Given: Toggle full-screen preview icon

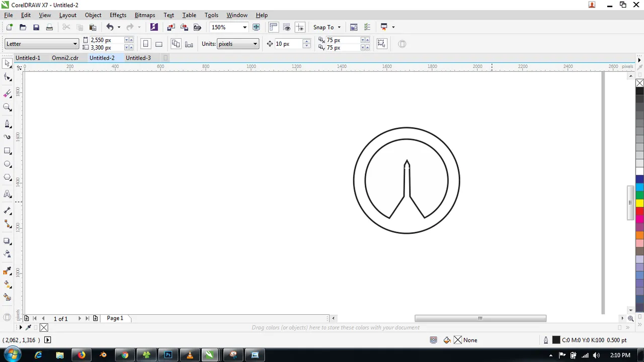Looking at the screenshot, I should (257, 27).
